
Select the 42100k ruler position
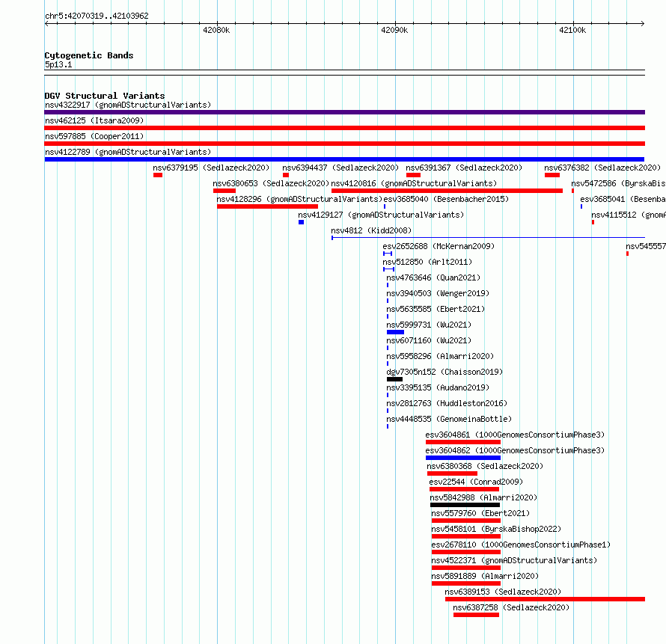(x=572, y=30)
